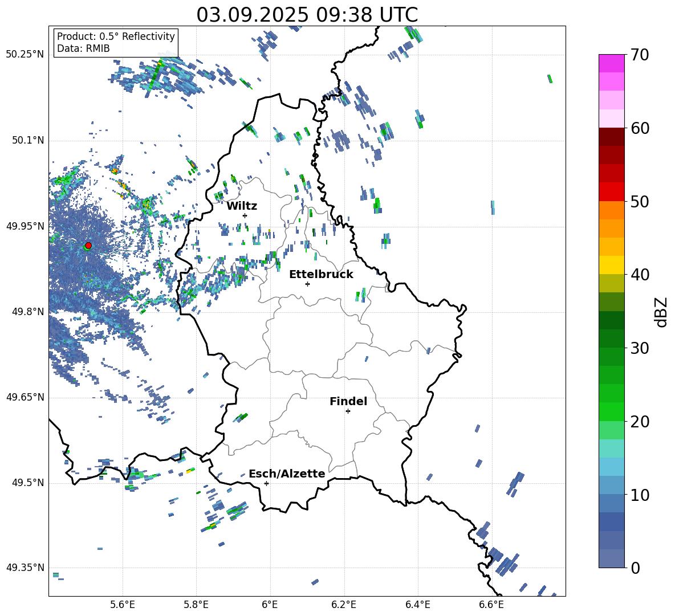Click the 5.6°E longitude tick label
The height and width of the screenshot is (616, 675).
[x=123, y=605]
